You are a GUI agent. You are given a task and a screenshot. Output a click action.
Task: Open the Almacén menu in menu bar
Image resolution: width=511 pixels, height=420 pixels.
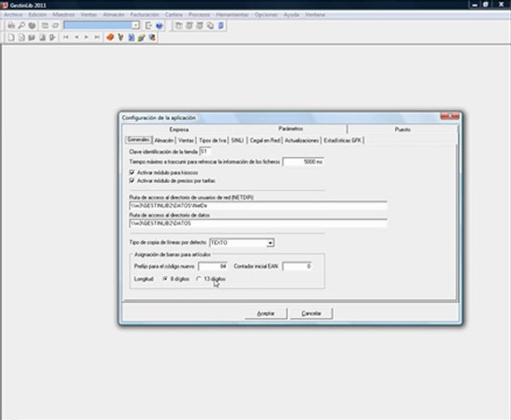click(114, 15)
